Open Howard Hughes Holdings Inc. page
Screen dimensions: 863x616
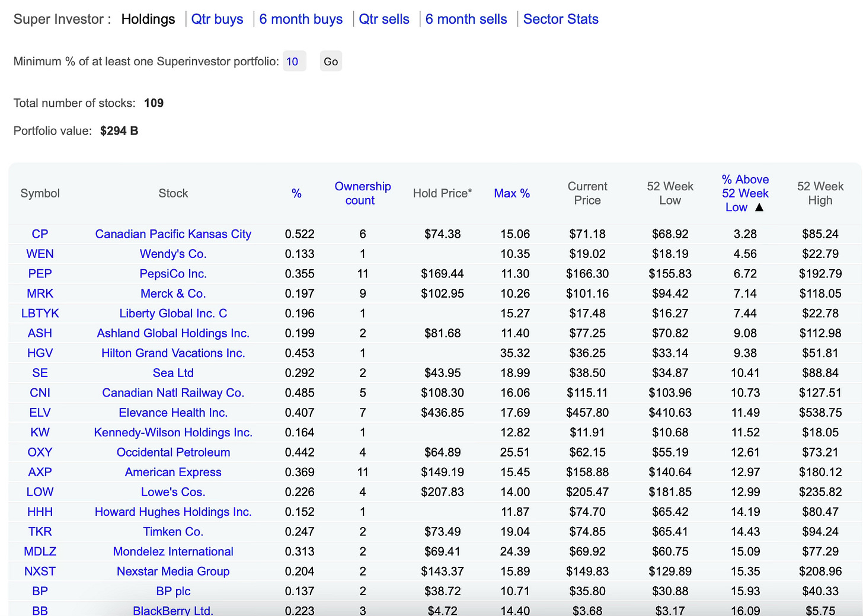173,512
